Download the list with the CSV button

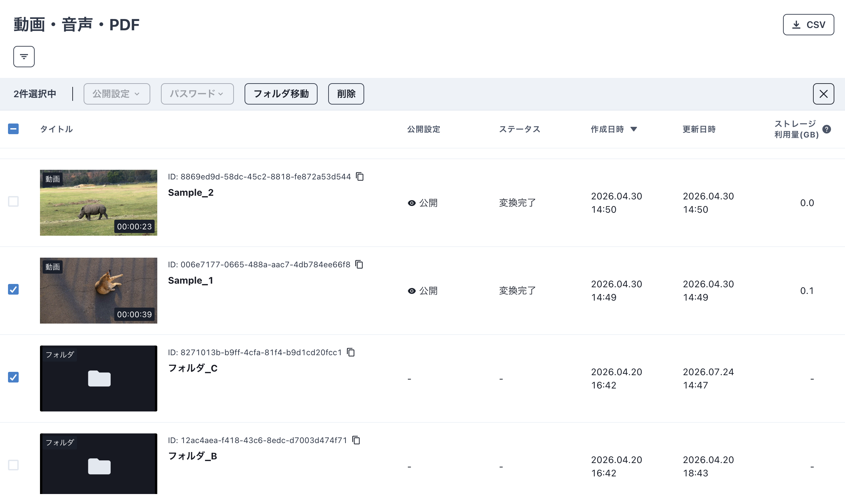click(x=808, y=24)
